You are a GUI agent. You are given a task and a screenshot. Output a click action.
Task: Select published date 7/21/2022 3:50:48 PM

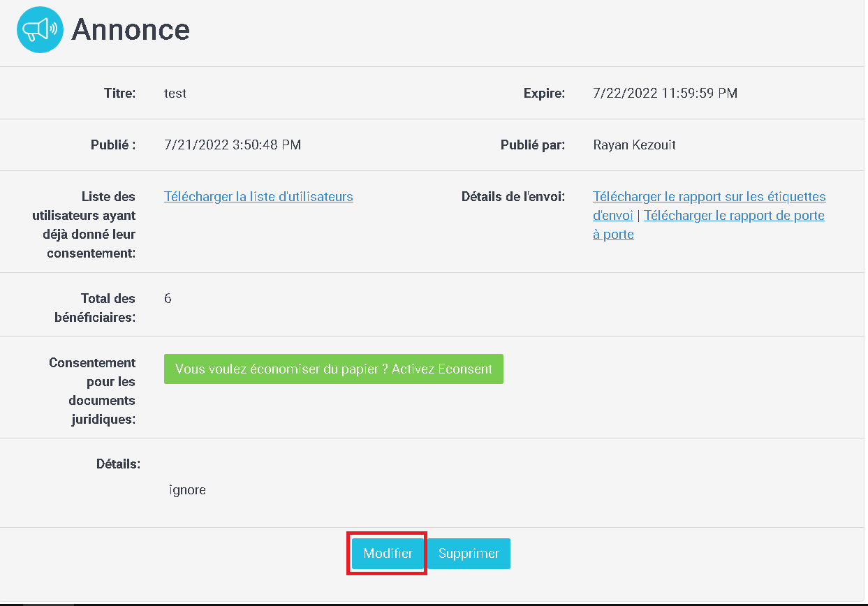pos(233,145)
